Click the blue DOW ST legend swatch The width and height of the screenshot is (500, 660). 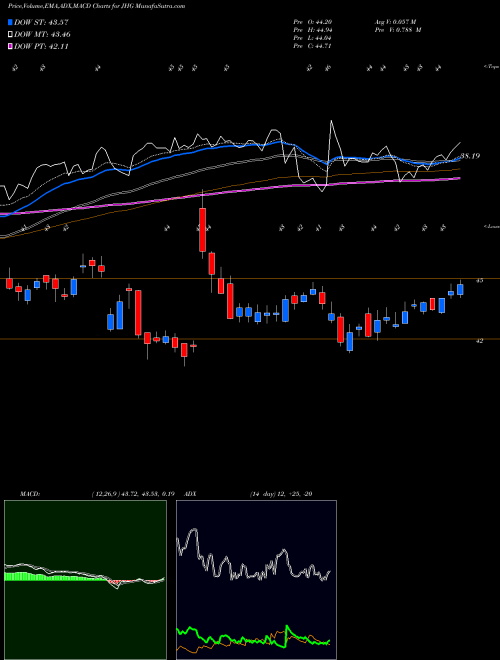coord(11,22)
